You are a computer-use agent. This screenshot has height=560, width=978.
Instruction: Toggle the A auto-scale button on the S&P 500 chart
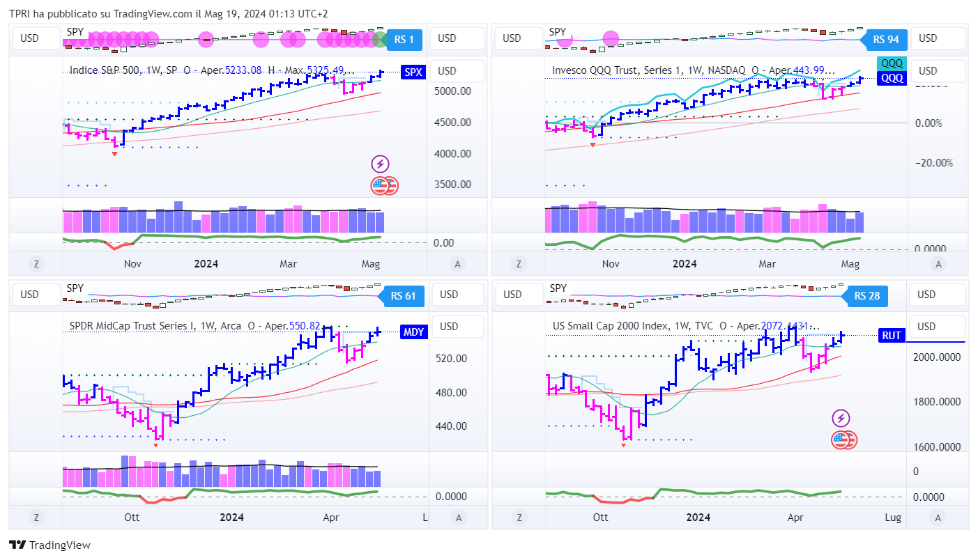457,264
